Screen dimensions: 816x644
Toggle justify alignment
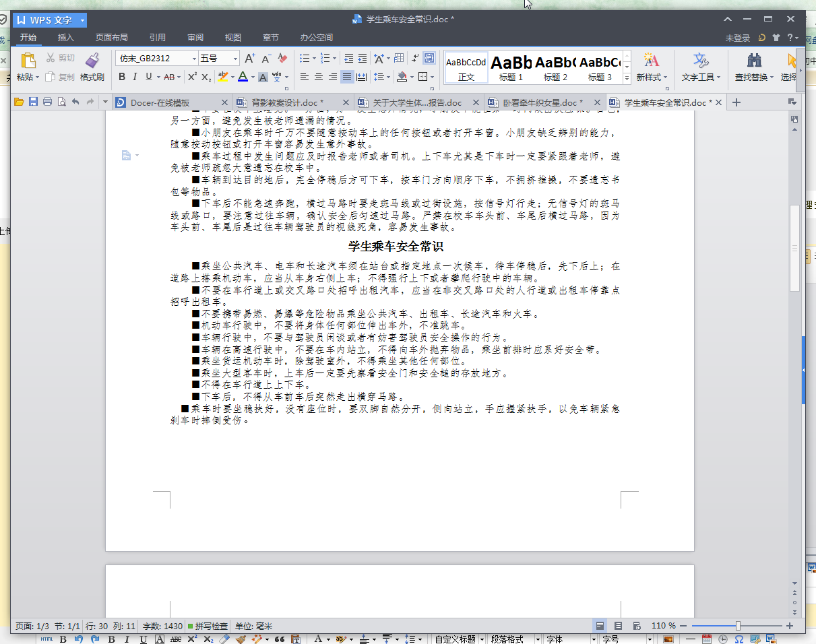(x=347, y=77)
